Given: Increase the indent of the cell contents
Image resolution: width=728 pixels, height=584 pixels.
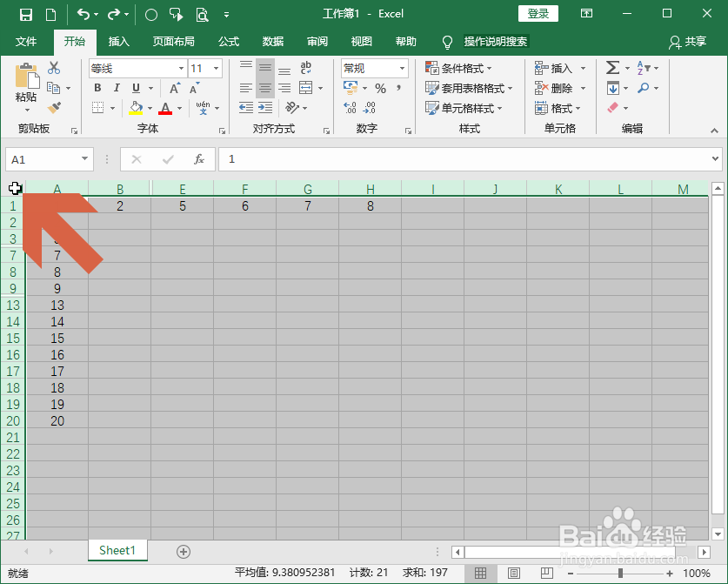Looking at the screenshot, I should pyautogui.click(x=265, y=108).
